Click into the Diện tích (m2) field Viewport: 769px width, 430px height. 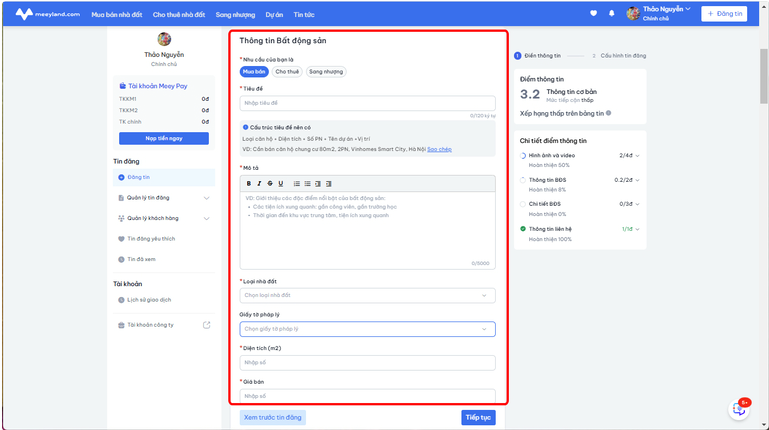[367, 363]
